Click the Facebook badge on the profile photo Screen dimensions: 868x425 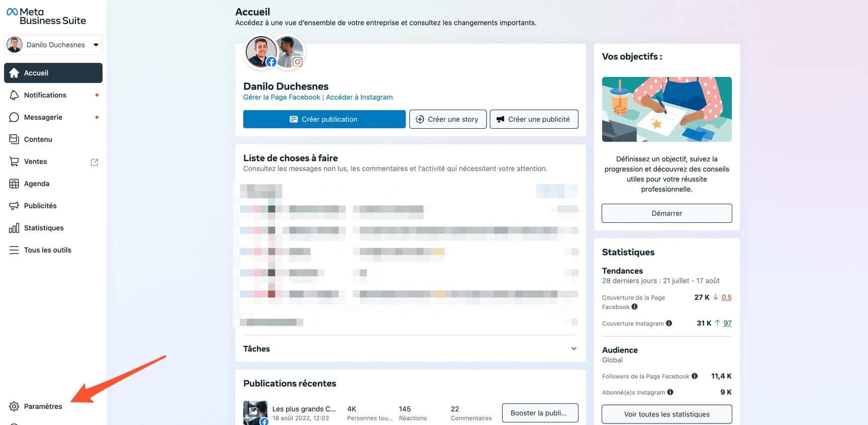coord(271,62)
